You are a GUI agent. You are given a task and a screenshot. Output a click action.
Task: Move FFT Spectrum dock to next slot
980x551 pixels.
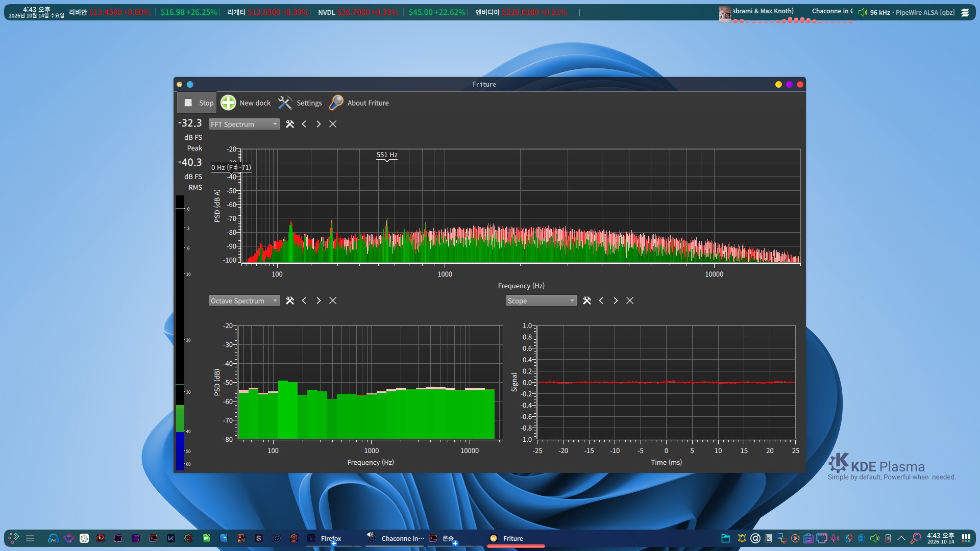pyautogui.click(x=318, y=124)
